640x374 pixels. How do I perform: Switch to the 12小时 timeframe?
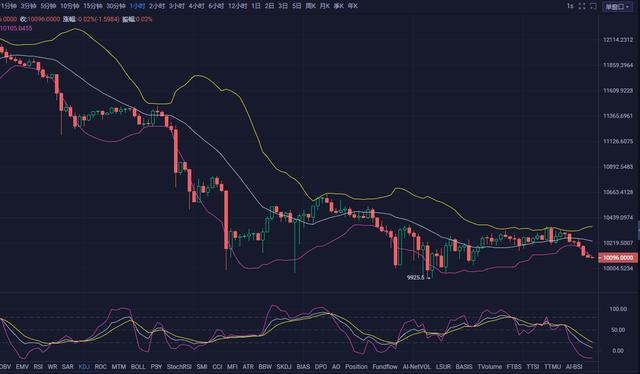[237, 6]
